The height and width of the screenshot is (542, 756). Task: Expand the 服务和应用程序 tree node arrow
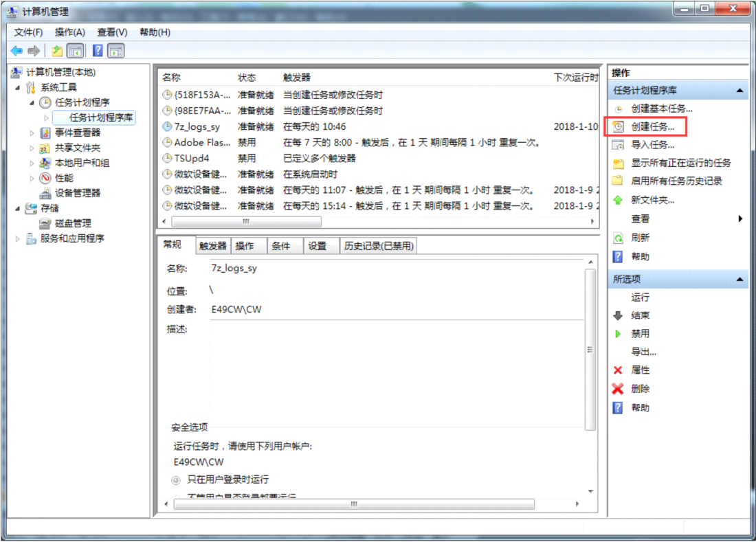point(18,238)
